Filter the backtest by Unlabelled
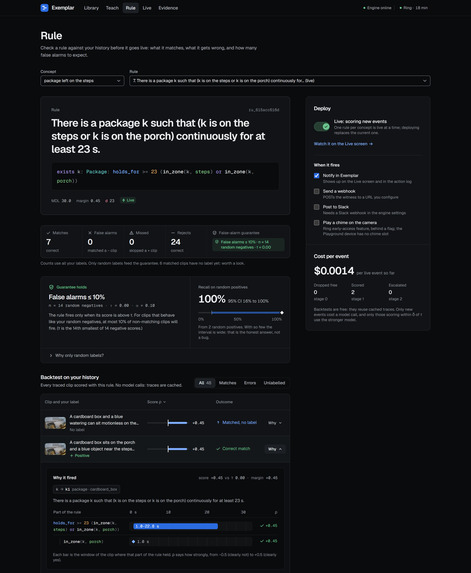This screenshot has height=573, width=471. (274, 383)
